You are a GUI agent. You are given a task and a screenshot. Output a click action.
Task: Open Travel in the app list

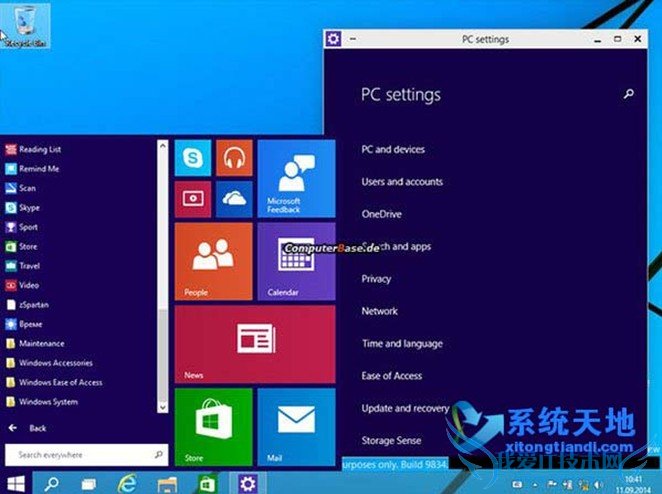point(23,266)
